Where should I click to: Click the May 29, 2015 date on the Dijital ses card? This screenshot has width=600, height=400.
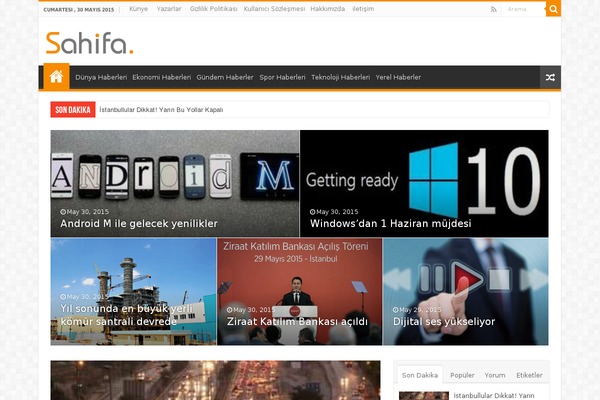pos(417,310)
